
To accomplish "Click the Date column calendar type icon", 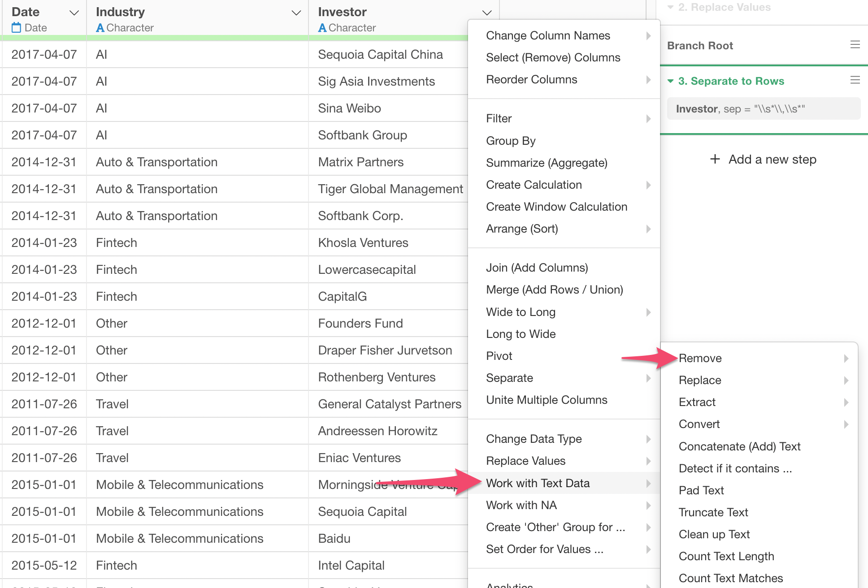I will [16, 28].
